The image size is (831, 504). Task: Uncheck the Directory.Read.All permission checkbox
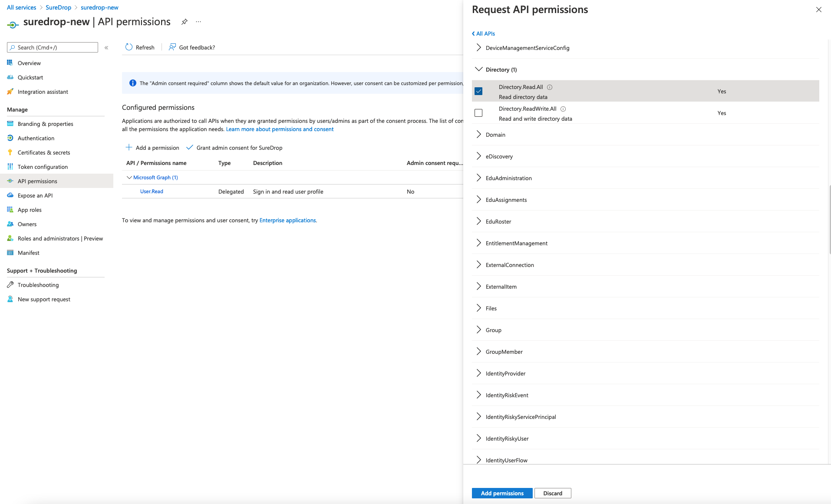pos(478,91)
